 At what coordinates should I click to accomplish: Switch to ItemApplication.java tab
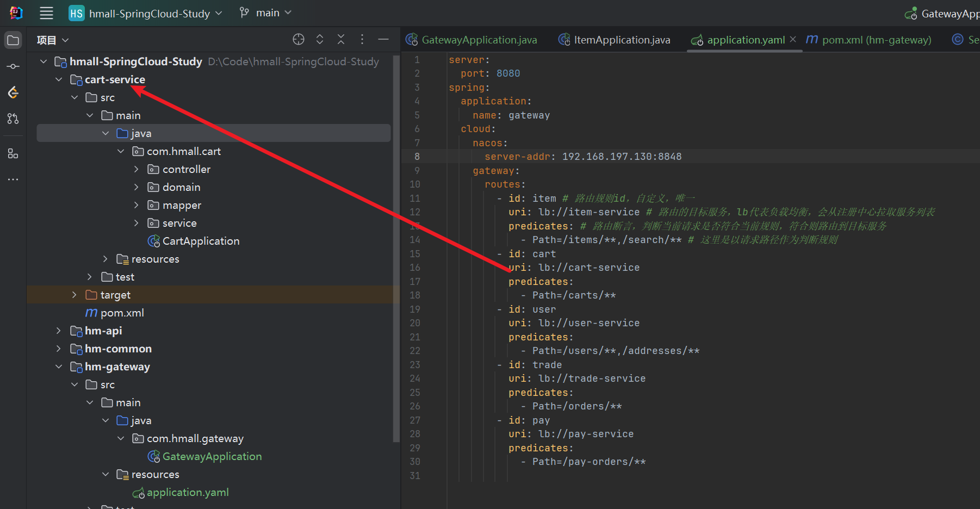tap(615, 40)
